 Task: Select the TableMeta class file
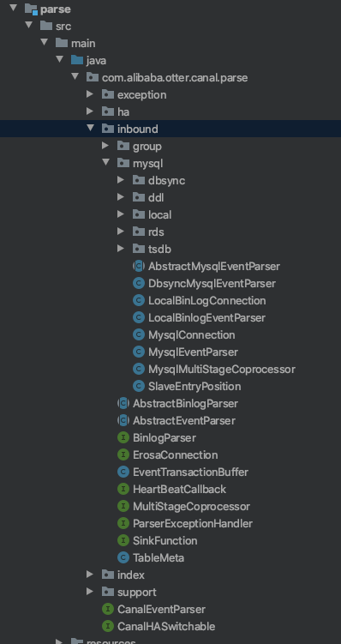tap(159, 557)
